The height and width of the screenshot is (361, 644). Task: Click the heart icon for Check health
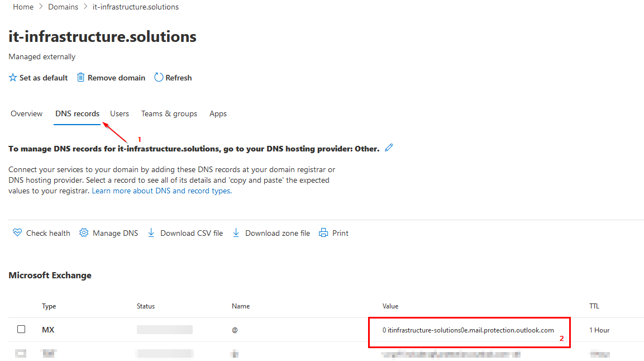click(17, 232)
